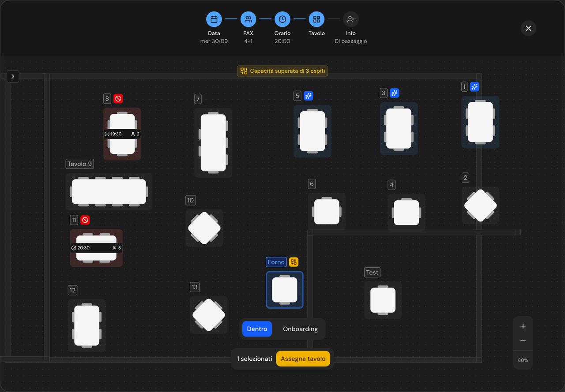The height and width of the screenshot is (392, 565).
Task: Click the sparkle suggestion icon on table 5
Action: [x=308, y=96]
